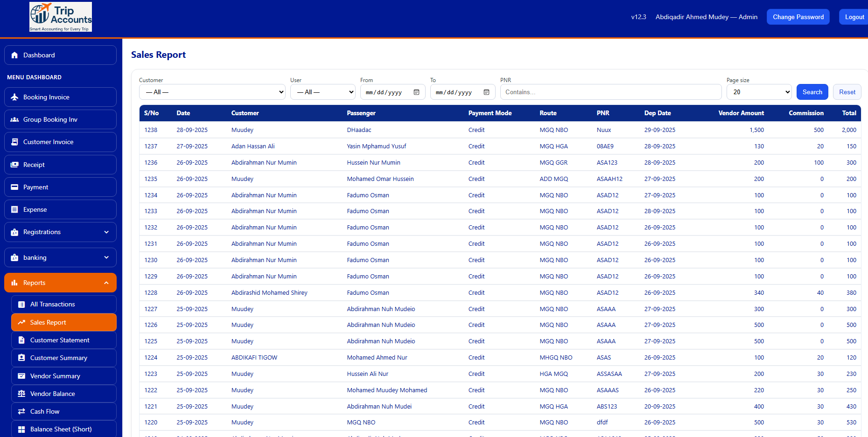Screen dimensions: 868x437
Task: Click the Group Booking Inv people icon
Action: pos(14,119)
